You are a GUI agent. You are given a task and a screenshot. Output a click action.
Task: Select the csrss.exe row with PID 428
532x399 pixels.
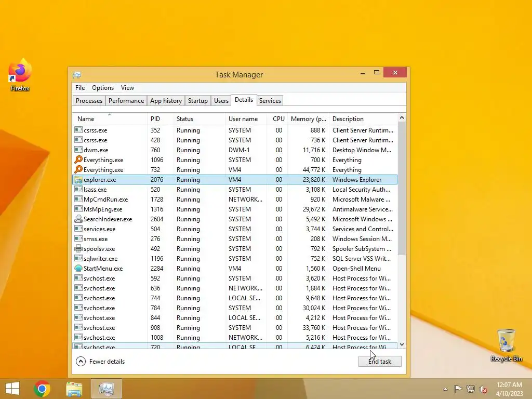tap(234, 140)
